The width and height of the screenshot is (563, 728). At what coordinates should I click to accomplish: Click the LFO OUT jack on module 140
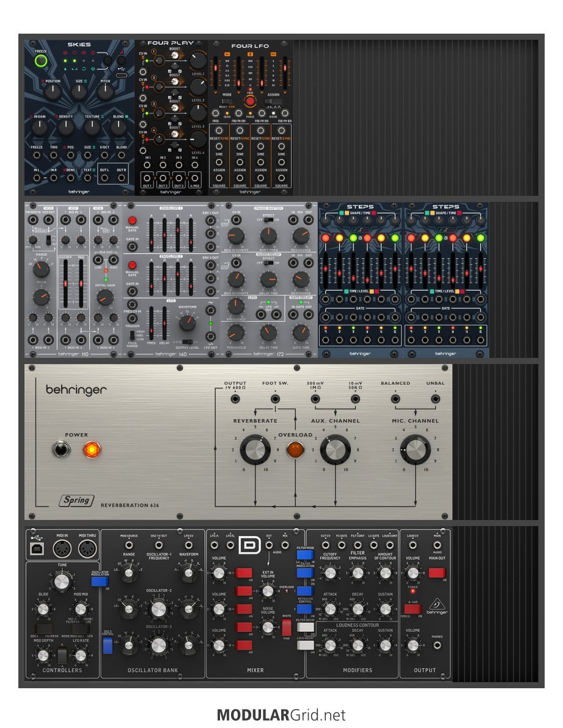click(210, 337)
